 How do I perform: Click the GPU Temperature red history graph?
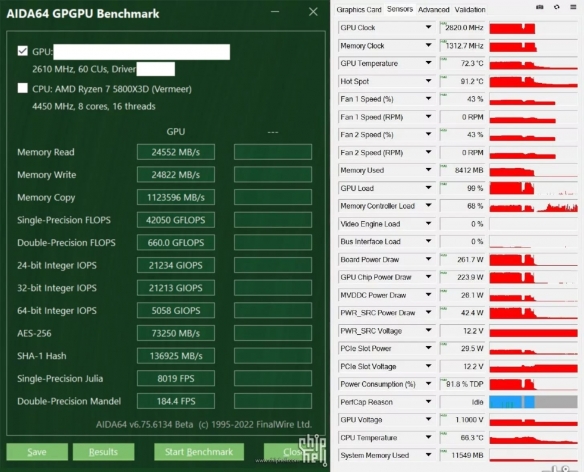coord(533,63)
